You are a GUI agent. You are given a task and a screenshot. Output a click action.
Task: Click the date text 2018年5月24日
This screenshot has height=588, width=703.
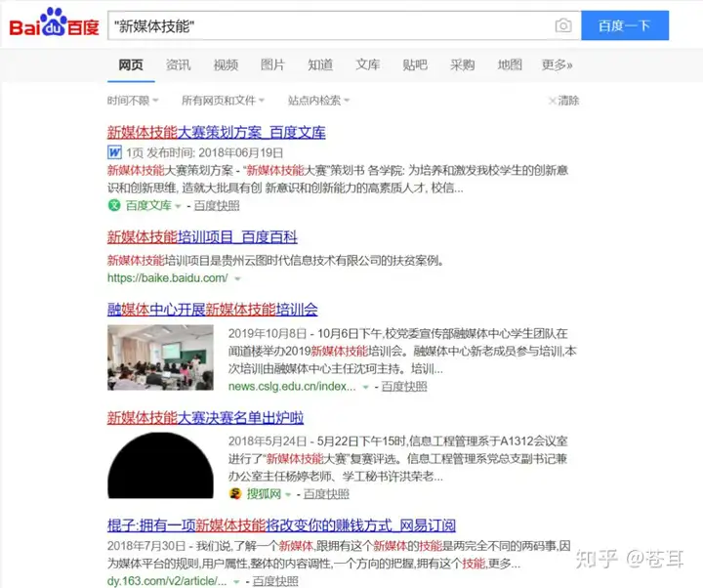click(268, 441)
